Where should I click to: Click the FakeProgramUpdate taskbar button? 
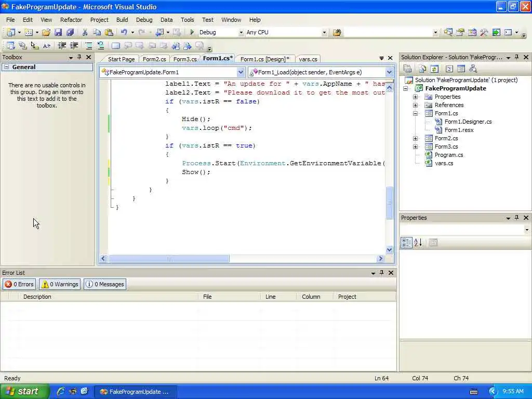click(135, 392)
